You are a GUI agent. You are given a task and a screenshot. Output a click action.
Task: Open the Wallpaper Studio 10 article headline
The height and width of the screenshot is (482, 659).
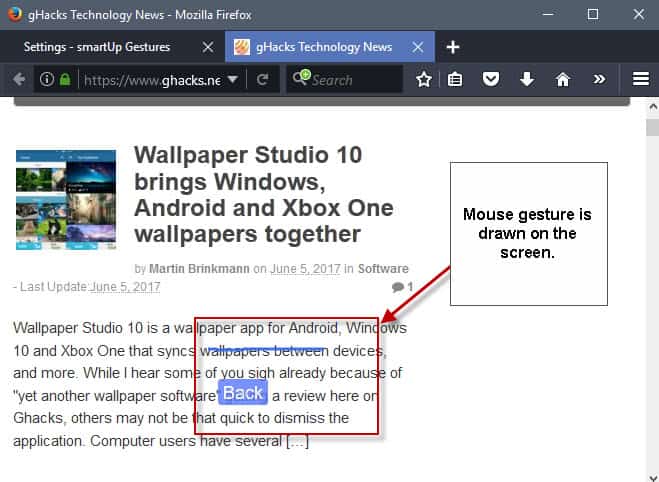[264, 195]
